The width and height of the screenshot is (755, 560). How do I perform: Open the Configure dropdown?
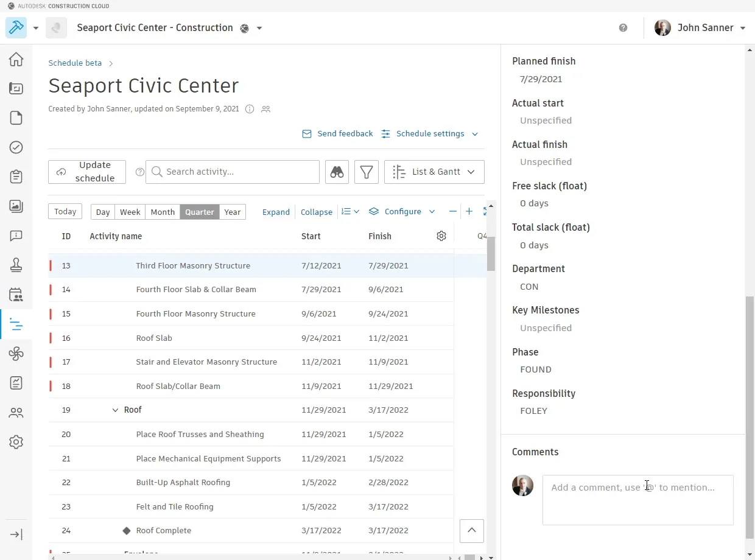point(402,211)
